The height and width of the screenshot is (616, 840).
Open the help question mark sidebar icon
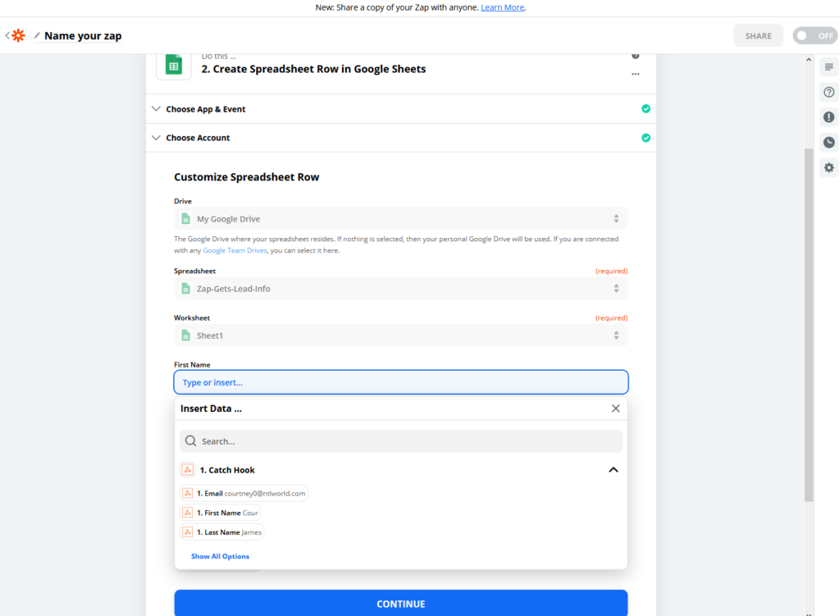829,92
